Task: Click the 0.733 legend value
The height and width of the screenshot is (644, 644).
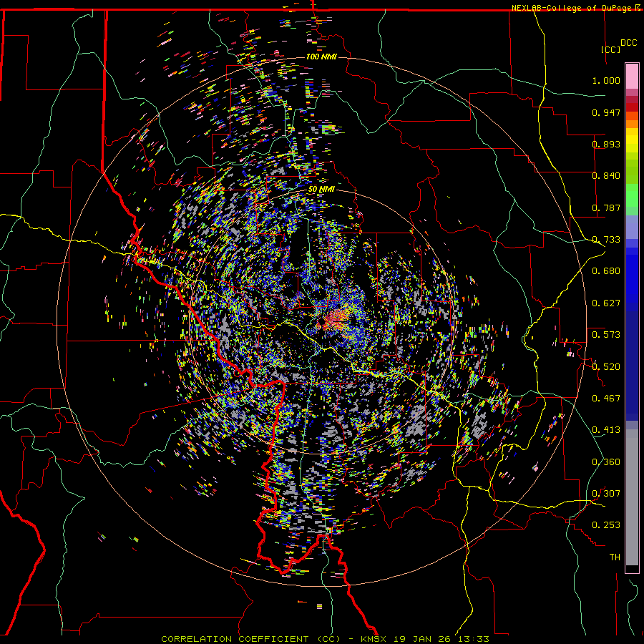Action: [x=606, y=240]
